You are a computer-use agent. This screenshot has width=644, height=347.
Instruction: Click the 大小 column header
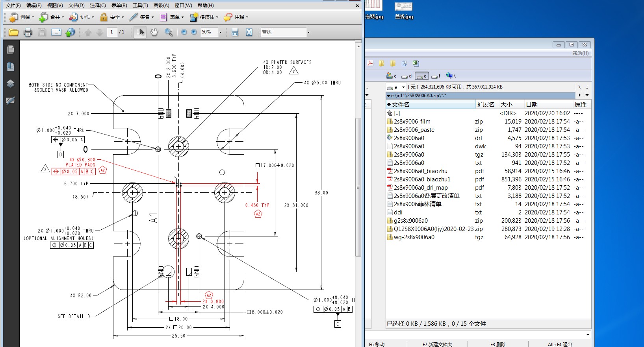pyautogui.click(x=506, y=104)
